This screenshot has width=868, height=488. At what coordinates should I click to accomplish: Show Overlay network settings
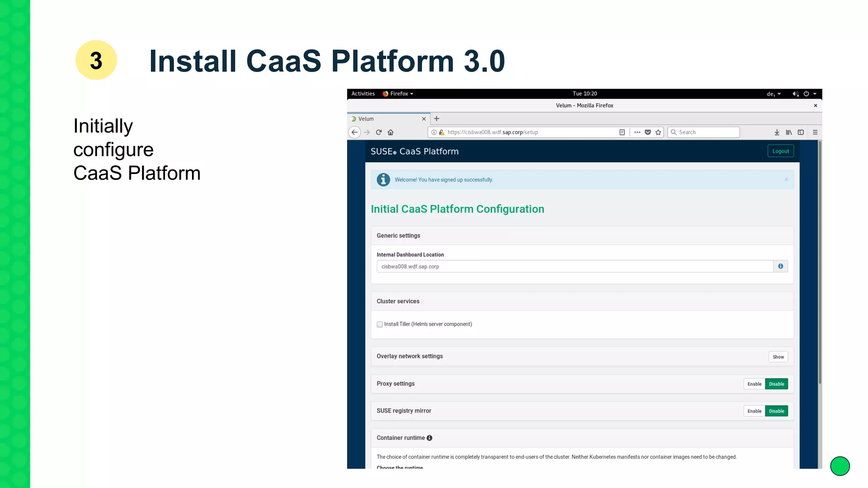[778, 357]
